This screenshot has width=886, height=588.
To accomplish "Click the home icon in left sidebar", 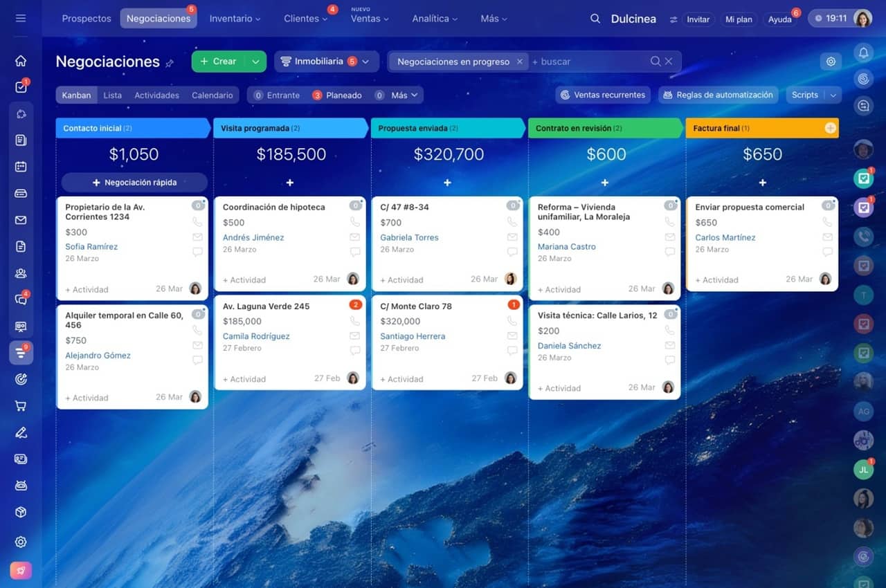I will [21, 61].
